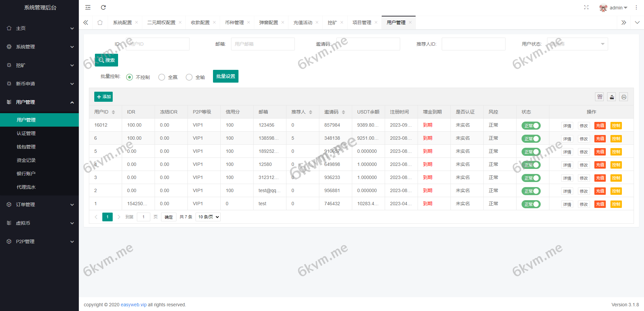Click the 搜索 search button
The width and height of the screenshot is (644, 311).
pyautogui.click(x=106, y=60)
